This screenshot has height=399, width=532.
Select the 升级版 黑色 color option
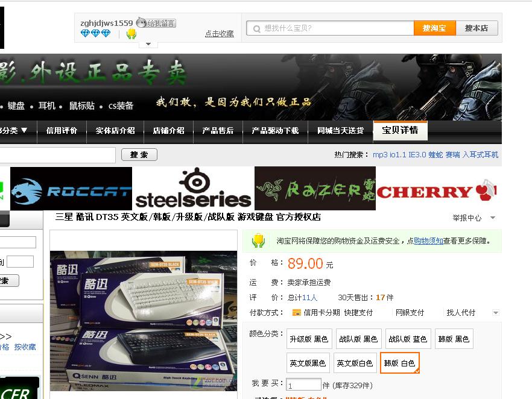(309, 339)
